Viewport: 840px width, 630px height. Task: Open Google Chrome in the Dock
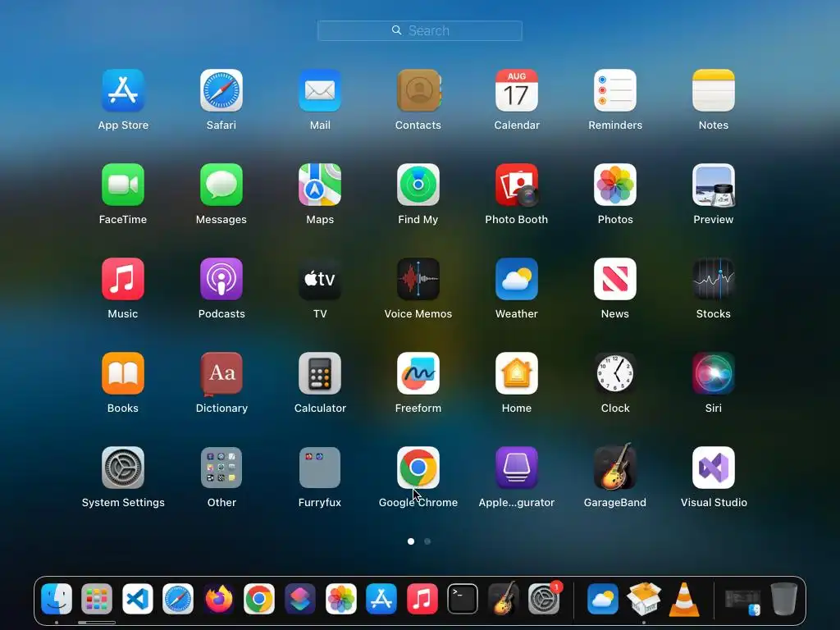click(x=259, y=598)
